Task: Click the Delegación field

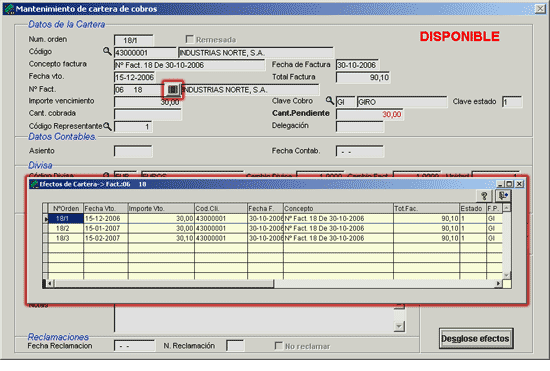Action: pos(360,127)
